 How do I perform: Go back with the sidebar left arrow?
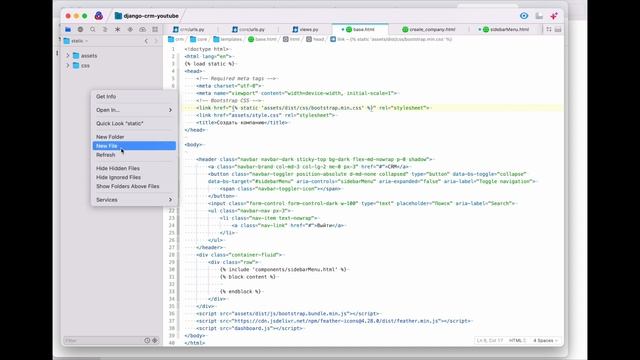[x=146, y=41]
